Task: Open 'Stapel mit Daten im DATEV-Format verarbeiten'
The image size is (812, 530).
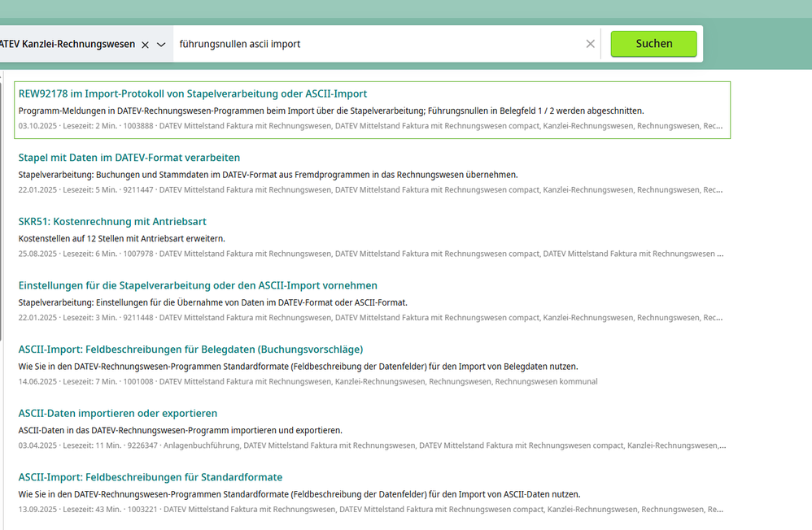Action: 129,158
